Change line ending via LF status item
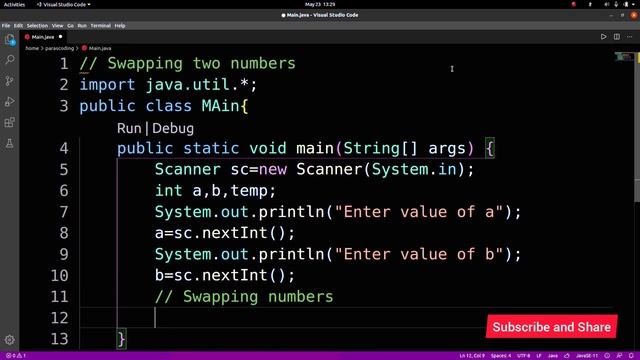 pyautogui.click(x=539, y=356)
